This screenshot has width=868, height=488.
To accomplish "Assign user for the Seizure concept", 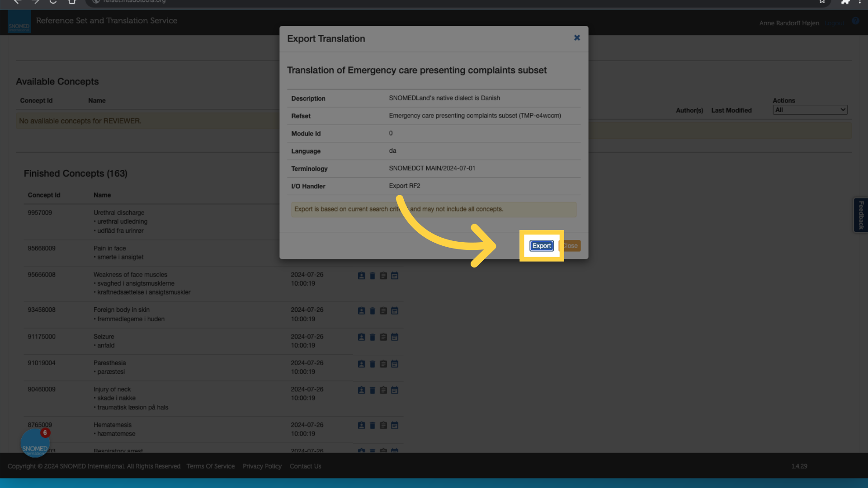I will [x=361, y=337].
